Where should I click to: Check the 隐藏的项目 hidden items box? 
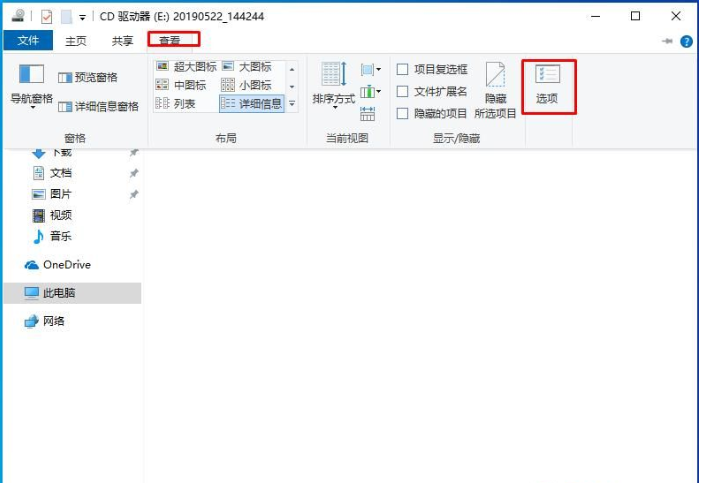tap(403, 113)
